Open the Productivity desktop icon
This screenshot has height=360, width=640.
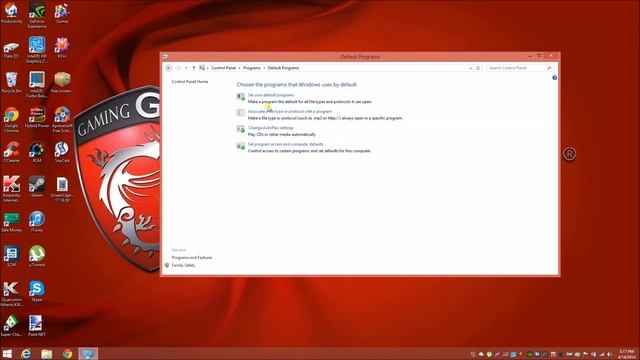click(11, 13)
